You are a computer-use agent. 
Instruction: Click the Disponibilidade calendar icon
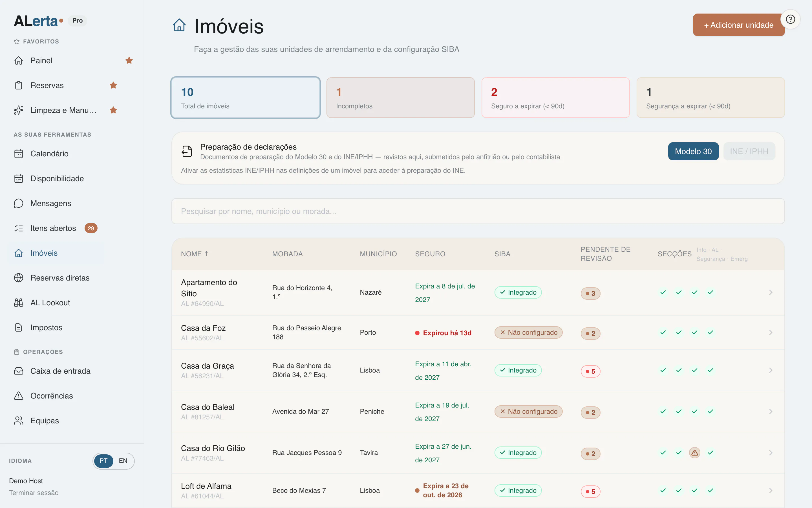[x=19, y=178]
